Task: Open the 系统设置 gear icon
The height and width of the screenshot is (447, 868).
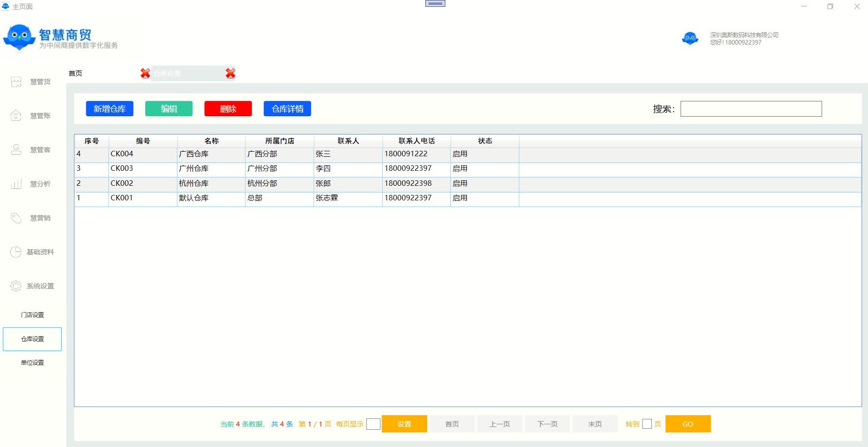Action: tap(16, 286)
